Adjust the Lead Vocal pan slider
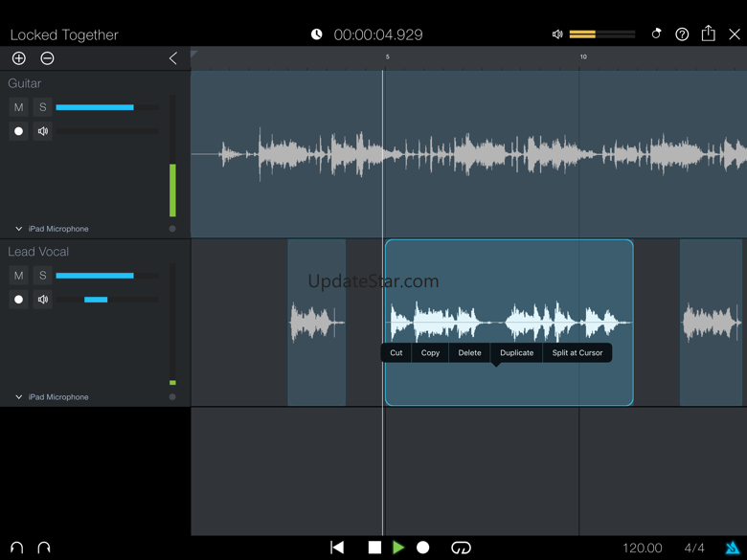747x560 pixels. click(x=107, y=300)
